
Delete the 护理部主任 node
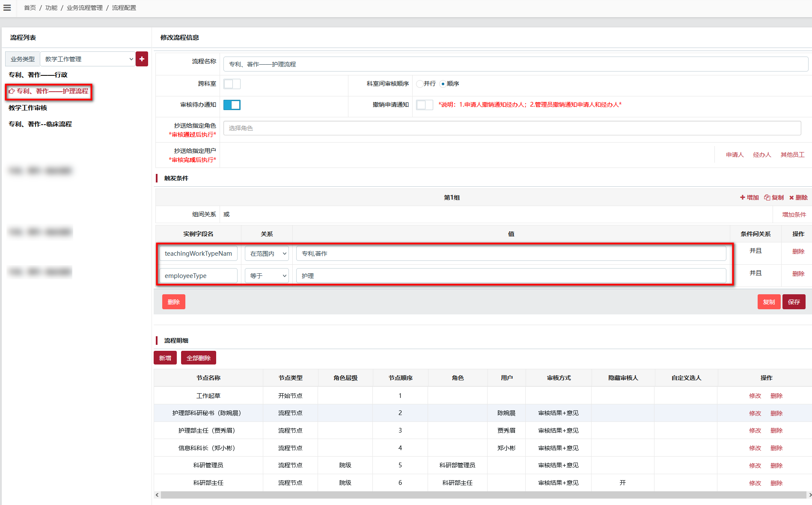[776, 430]
